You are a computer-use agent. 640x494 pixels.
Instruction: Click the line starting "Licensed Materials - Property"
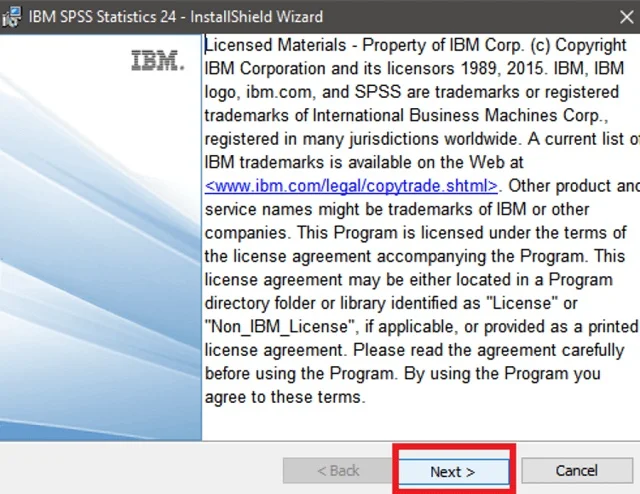[416, 45]
